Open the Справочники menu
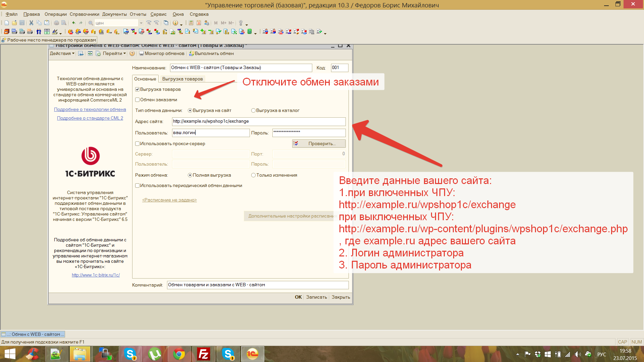This screenshot has height=362, width=644. (85, 14)
